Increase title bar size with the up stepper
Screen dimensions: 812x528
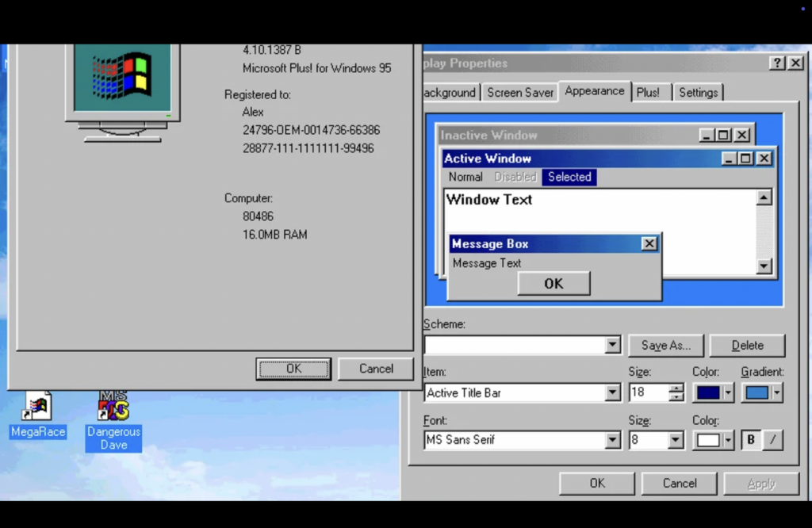pos(676,388)
